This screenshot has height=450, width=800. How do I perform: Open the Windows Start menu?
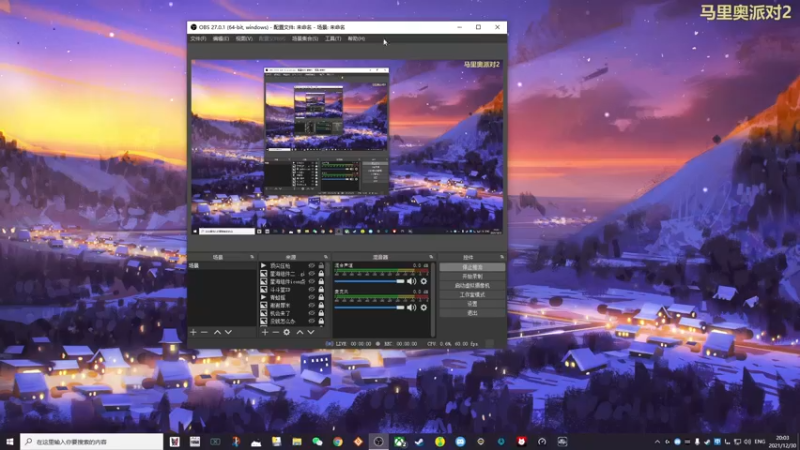pos(10,442)
